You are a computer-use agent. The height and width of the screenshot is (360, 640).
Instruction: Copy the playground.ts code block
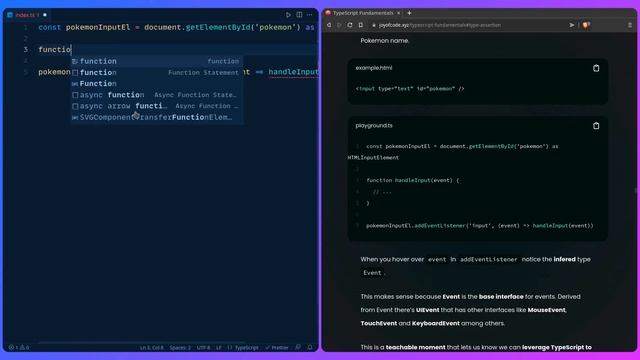point(596,126)
